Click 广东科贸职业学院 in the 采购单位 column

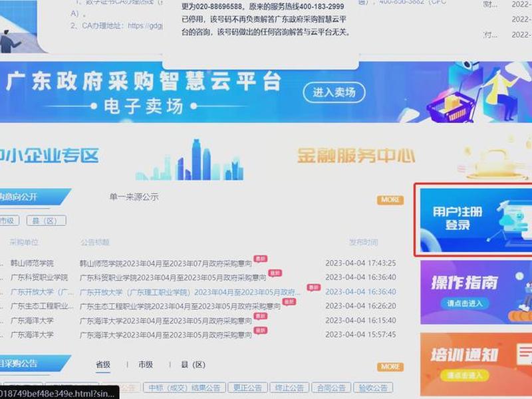[x=39, y=277]
